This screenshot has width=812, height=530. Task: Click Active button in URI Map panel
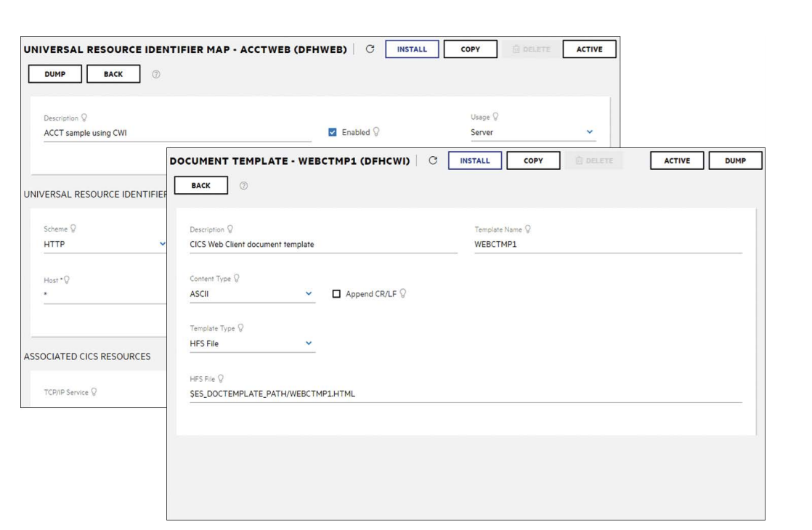[x=589, y=49]
